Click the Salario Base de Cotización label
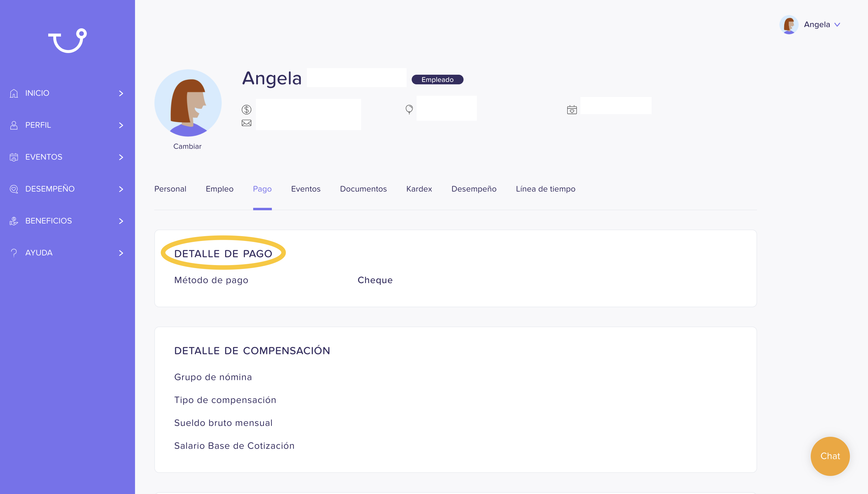 coord(234,446)
